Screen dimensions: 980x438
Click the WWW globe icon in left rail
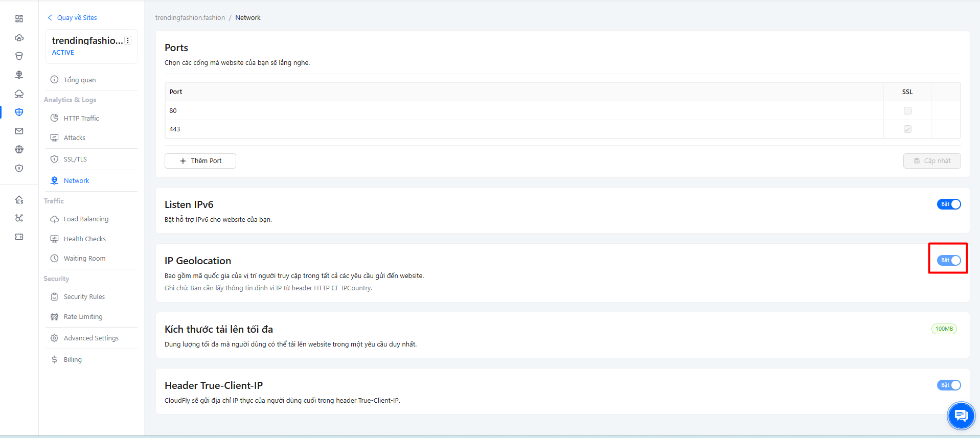click(x=19, y=150)
